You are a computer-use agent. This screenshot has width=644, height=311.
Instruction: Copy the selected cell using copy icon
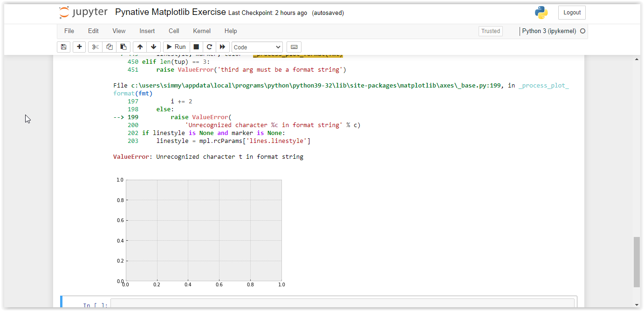point(109,47)
